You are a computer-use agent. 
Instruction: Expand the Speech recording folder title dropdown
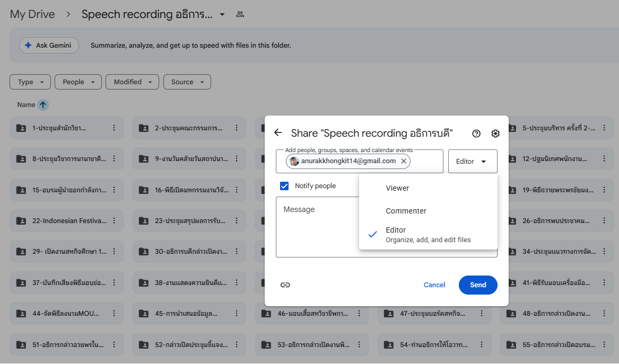[x=222, y=15]
